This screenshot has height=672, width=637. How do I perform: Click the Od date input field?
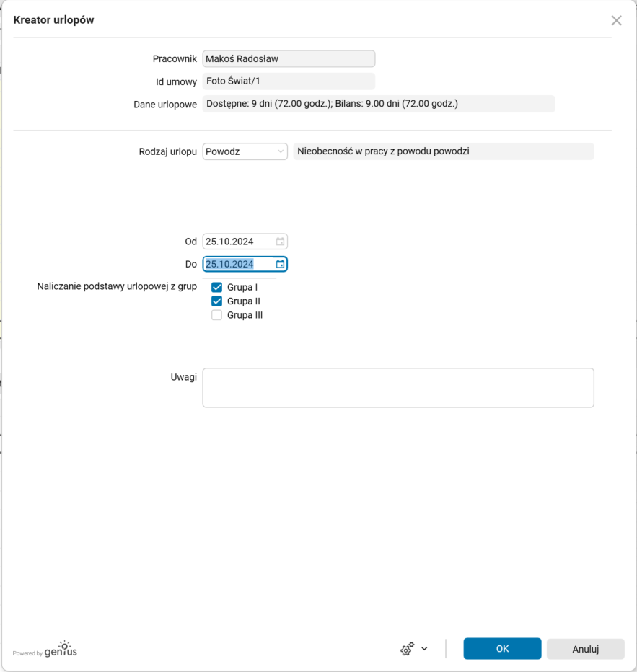[x=238, y=242]
